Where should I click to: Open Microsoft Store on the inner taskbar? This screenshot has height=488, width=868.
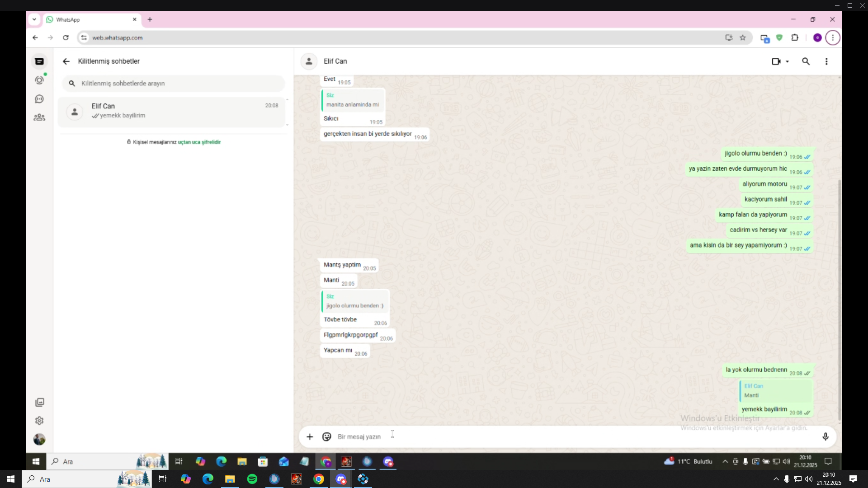click(263, 461)
